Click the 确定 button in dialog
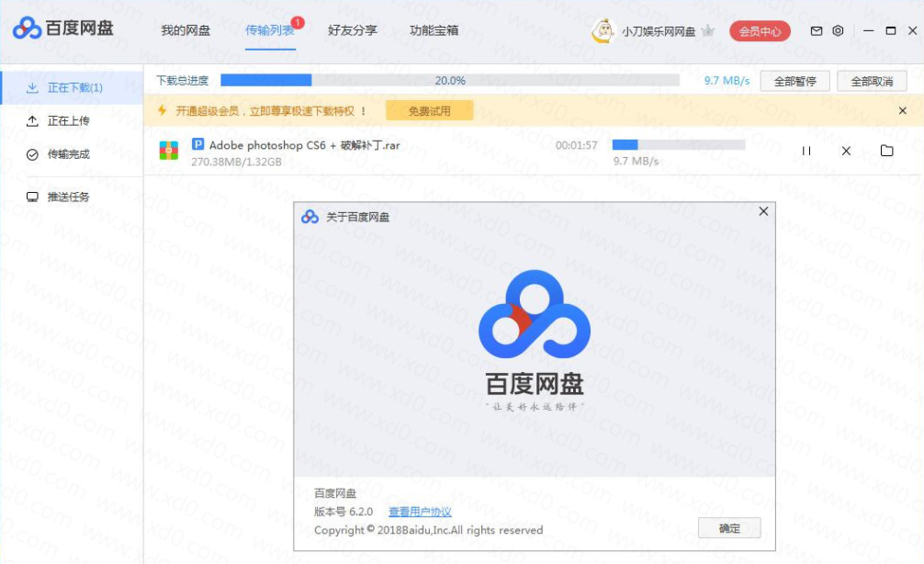924x564 pixels. [x=729, y=528]
